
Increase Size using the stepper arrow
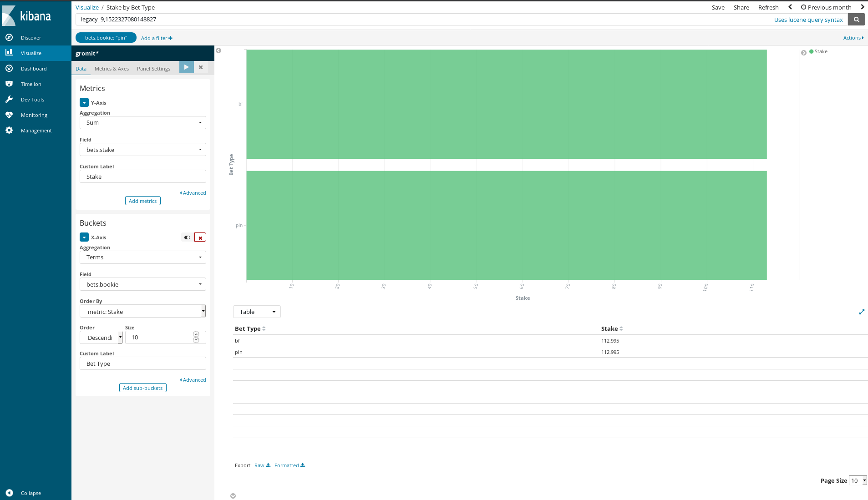[x=196, y=334]
